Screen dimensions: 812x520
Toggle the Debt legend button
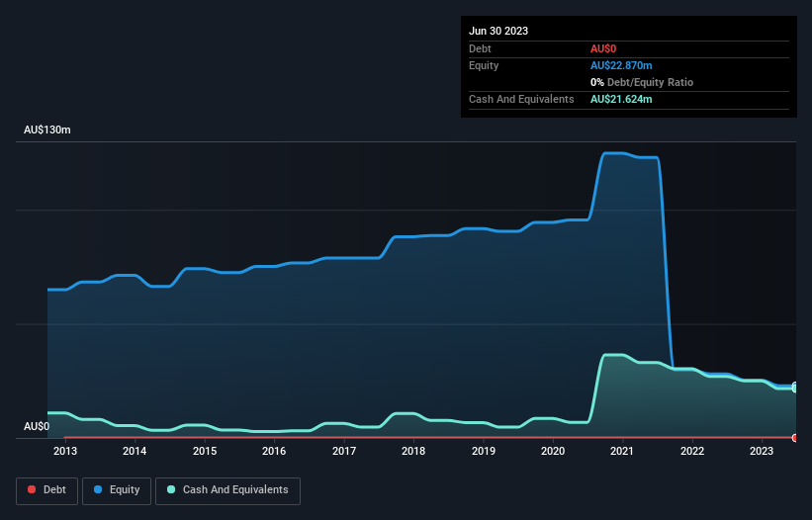47,490
